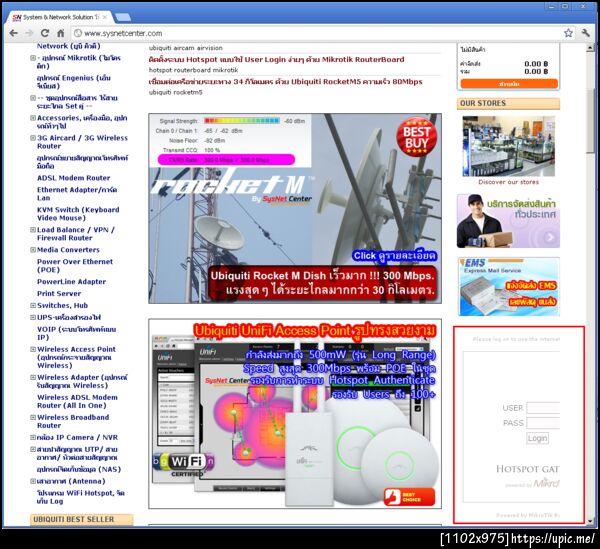This screenshot has width=600, height=549.
Task: Click the page scrollbar up arrow
Action: coord(590,47)
